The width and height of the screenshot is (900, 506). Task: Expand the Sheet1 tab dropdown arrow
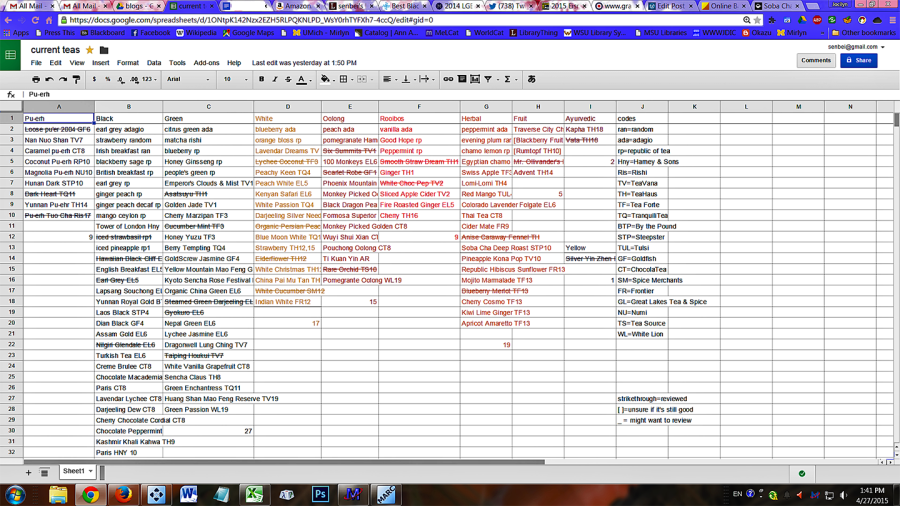pyautogui.click(x=89, y=471)
